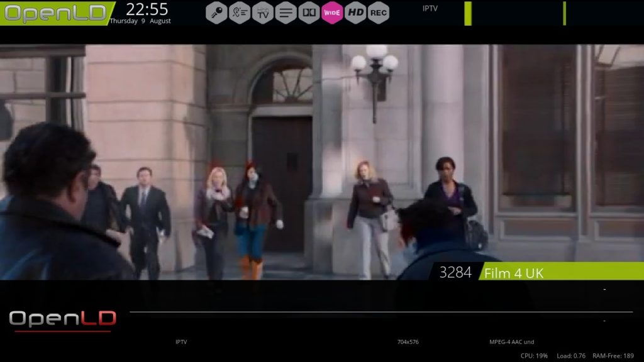Viewport: 644px width, 362px height.
Task: Click the OpenLD logo near the bottom-left
Action: [x=61, y=317]
